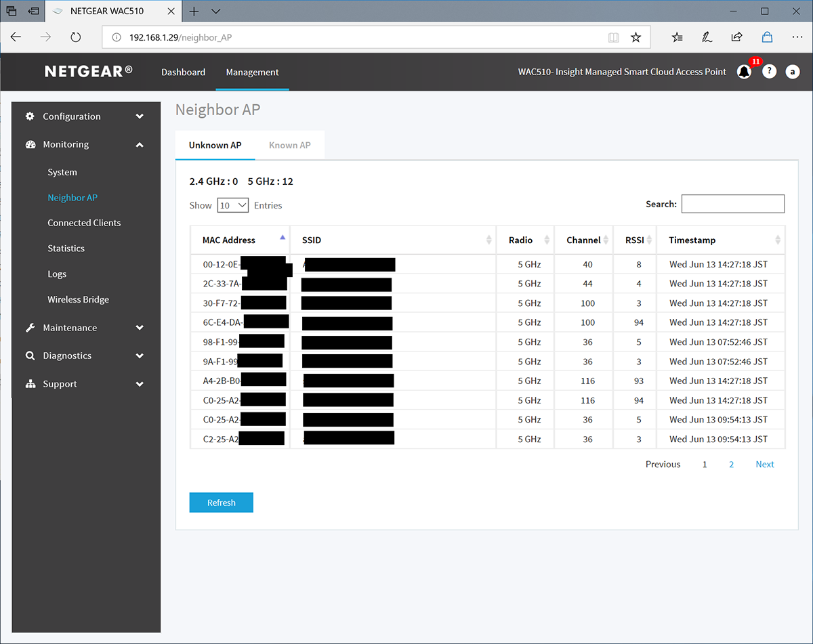Go to Next page of results
Screen dimensions: 813x644
[x=764, y=464]
